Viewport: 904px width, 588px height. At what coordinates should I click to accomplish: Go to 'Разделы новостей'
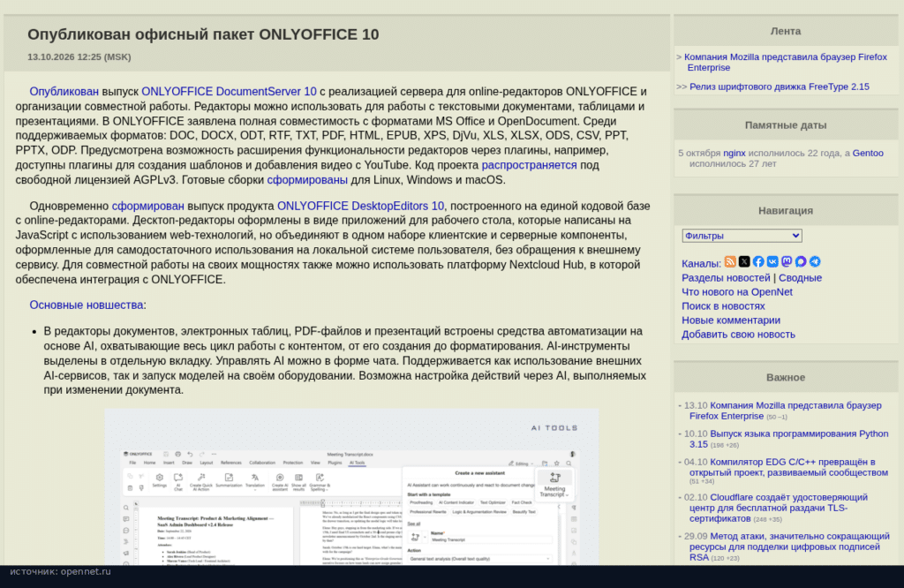726,278
